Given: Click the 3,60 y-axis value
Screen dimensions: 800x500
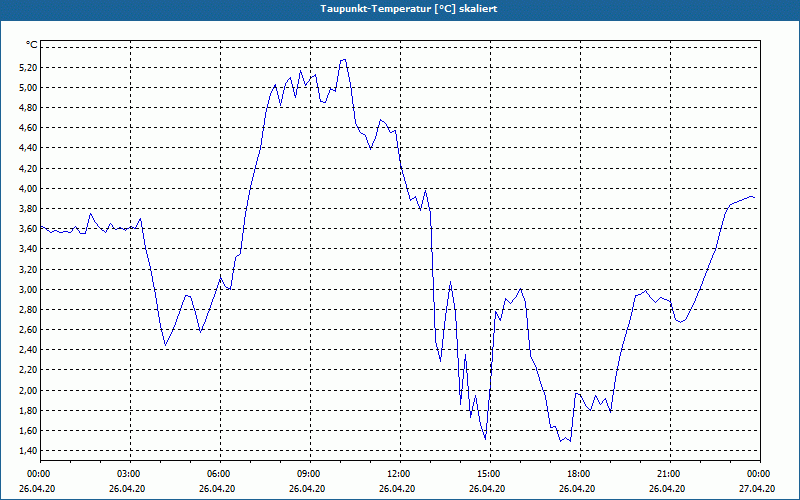Looking at the screenshot, I should [28, 229].
